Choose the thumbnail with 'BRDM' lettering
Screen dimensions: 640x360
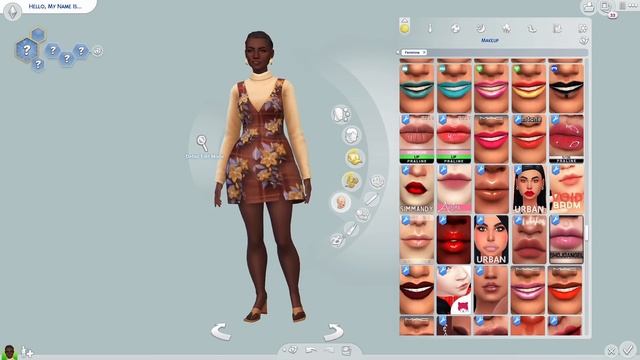coord(566,189)
